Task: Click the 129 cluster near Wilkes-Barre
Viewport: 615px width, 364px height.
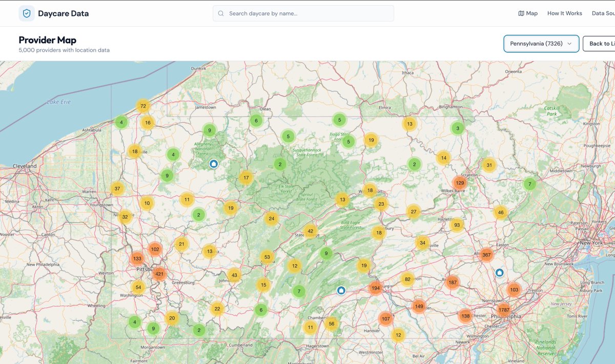Action: [x=461, y=182]
